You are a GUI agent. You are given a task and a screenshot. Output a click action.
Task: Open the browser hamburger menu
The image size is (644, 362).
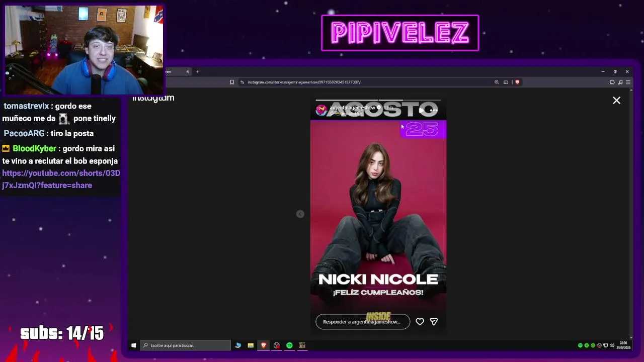pos(628,82)
